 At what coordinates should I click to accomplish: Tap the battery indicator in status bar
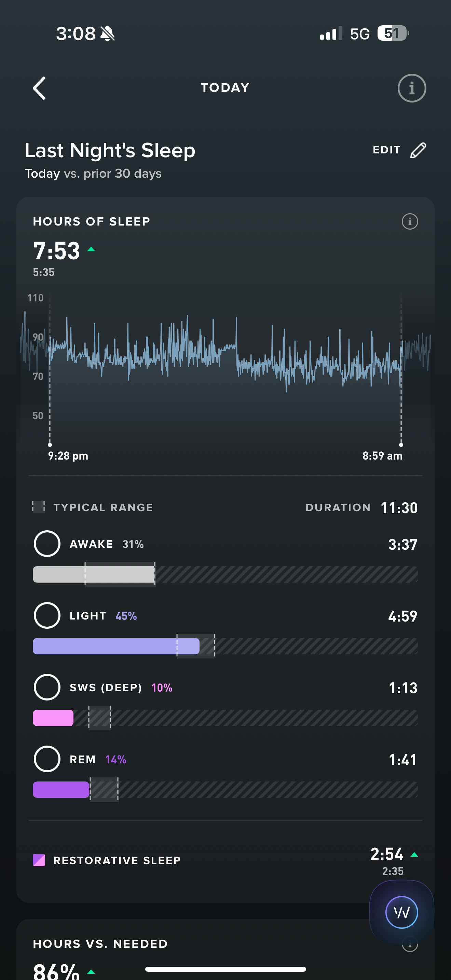[393, 33]
